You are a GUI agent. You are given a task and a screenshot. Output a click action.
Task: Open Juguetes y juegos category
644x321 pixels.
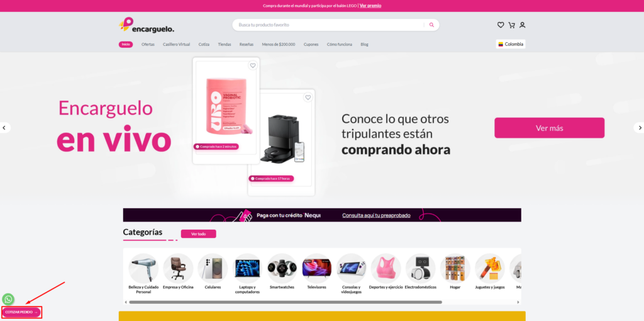[490, 272]
